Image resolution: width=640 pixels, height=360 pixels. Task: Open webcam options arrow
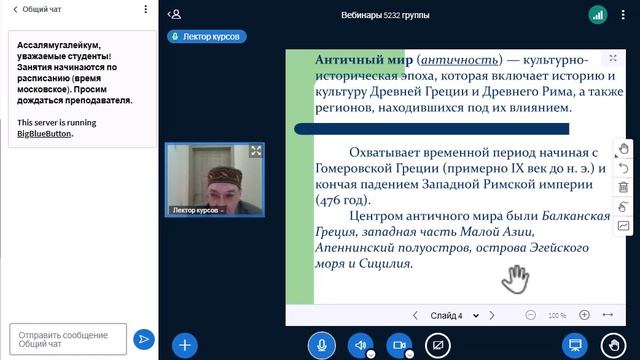click(x=409, y=355)
